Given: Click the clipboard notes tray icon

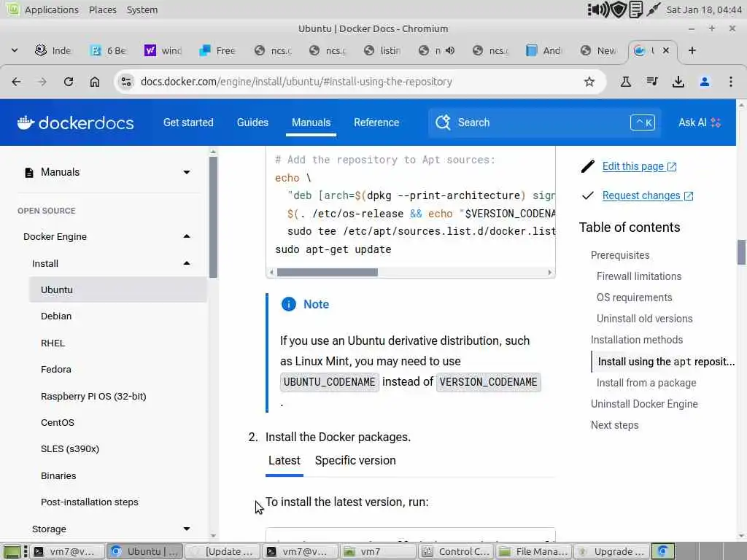Looking at the screenshot, I should (x=636, y=9).
